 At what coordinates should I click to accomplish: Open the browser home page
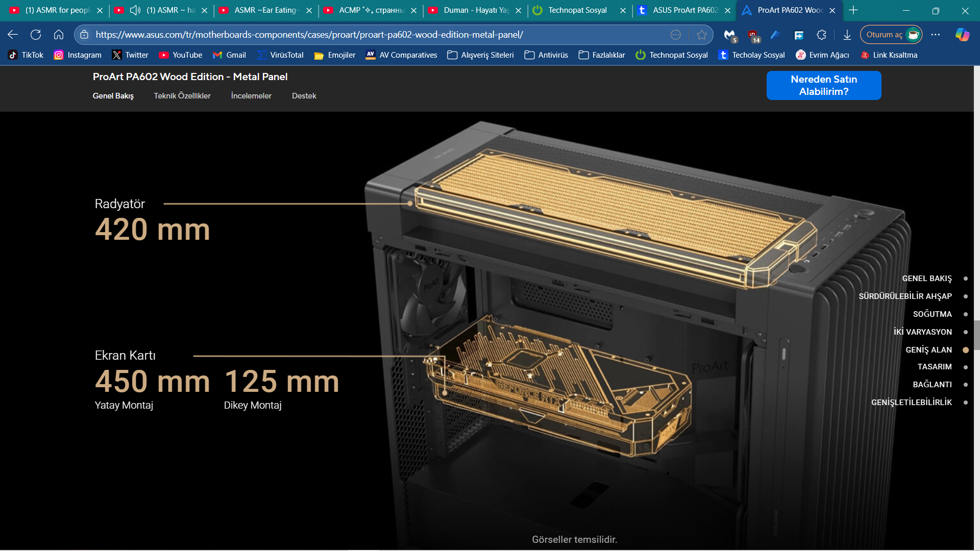(x=59, y=35)
